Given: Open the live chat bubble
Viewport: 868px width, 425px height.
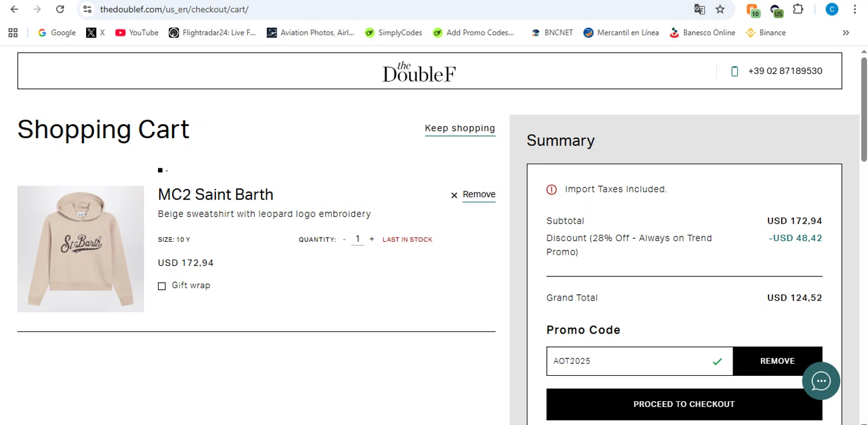Looking at the screenshot, I should 821,381.
